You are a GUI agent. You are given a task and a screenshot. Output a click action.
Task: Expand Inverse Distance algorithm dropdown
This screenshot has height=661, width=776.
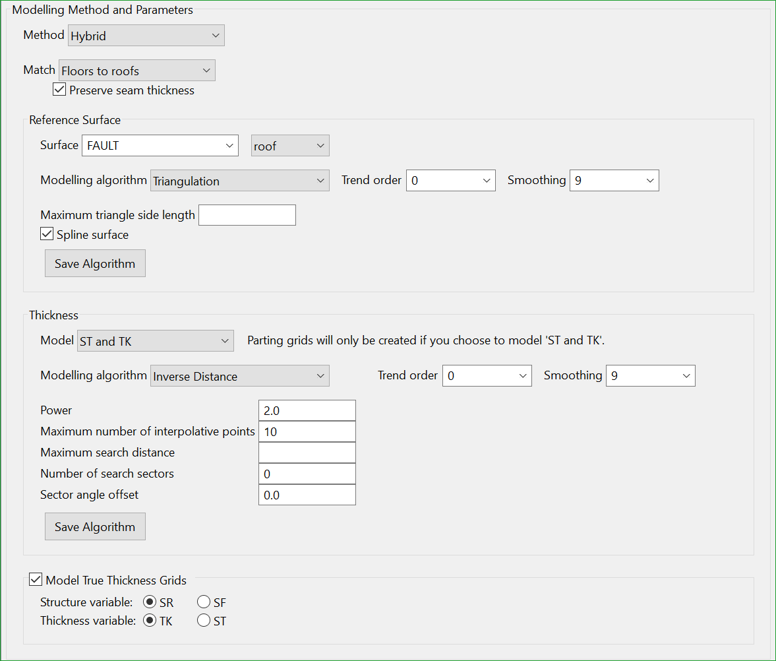(239, 376)
